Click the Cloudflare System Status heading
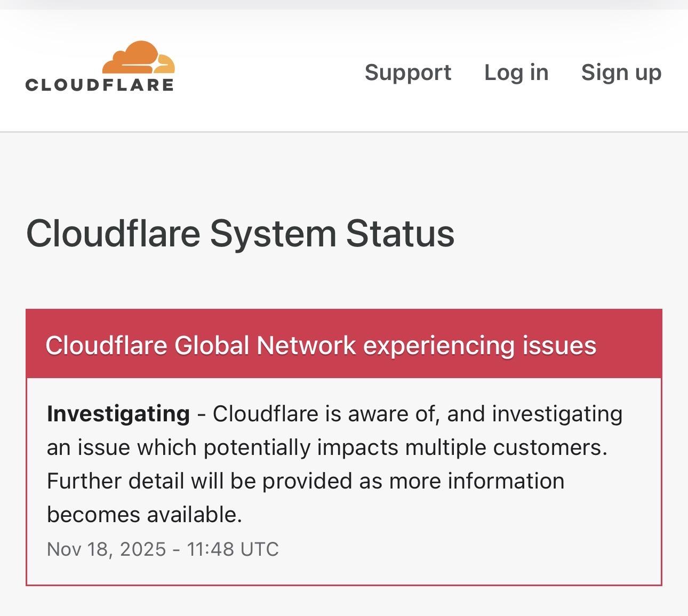Viewport: 688px width, 616px height. click(240, 233)
